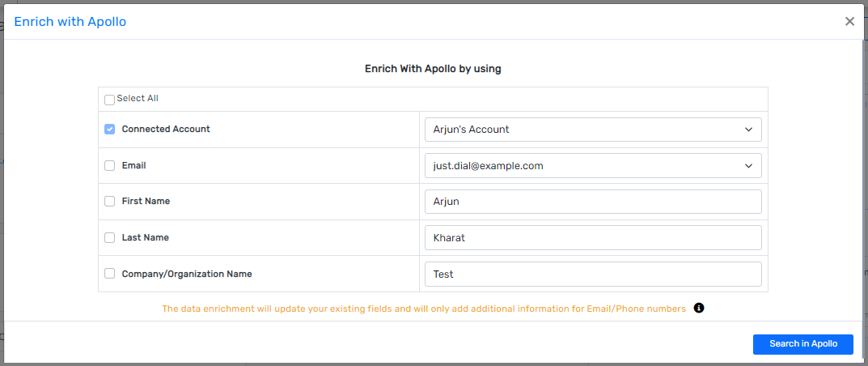Viewport: 868px width, 366px height.
Task: Close the Enrich with Apollo dialog
Action: (x=849, y=22)
